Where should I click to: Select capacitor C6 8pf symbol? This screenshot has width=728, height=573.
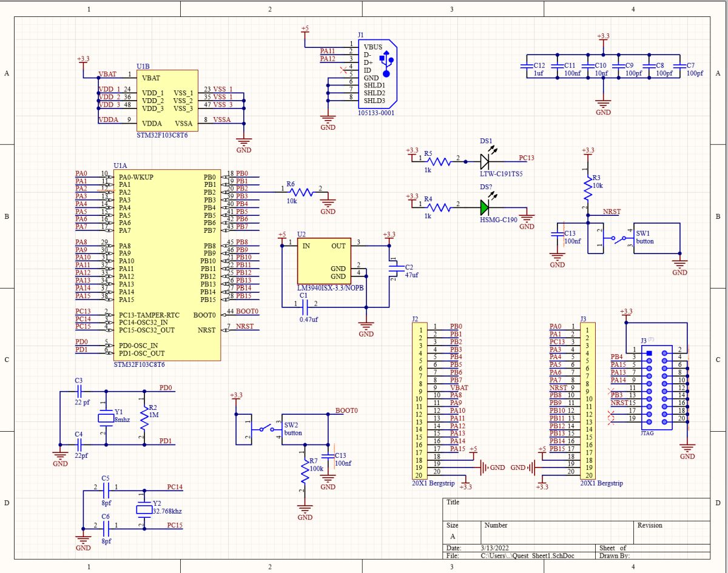click(106, 528)
